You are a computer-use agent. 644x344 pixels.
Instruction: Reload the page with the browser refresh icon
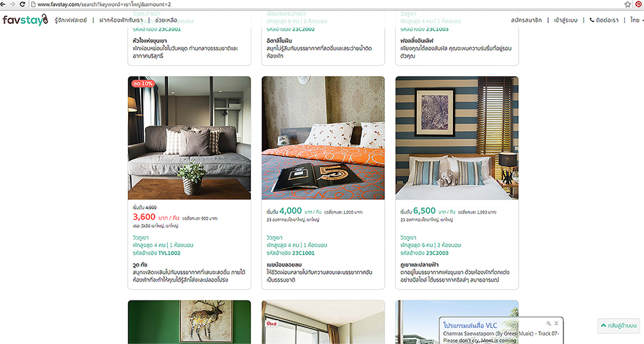22,4
